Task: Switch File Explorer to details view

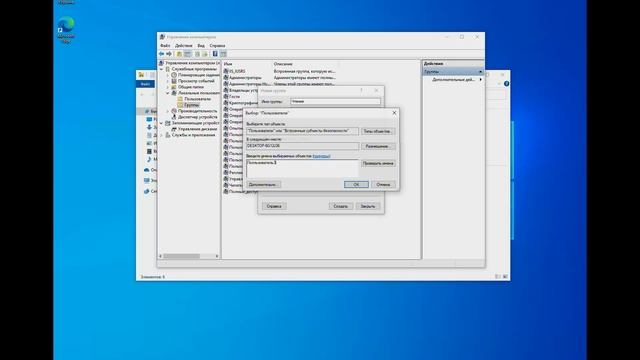Action: pos(498,277)
